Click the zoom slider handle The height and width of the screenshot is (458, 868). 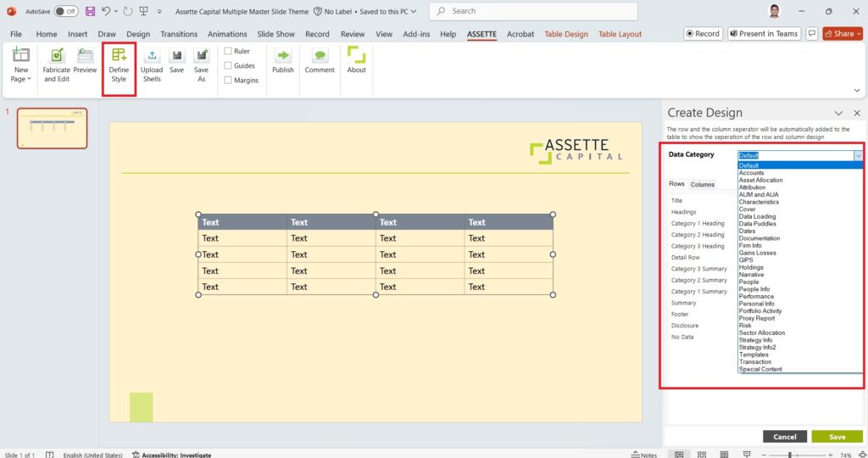tap(790, 455)
